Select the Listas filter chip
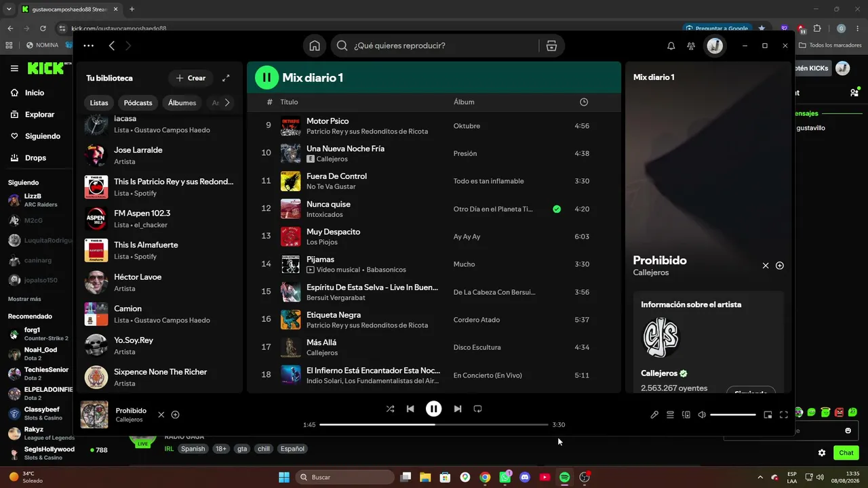868x488 pixels. coord(99,103)
